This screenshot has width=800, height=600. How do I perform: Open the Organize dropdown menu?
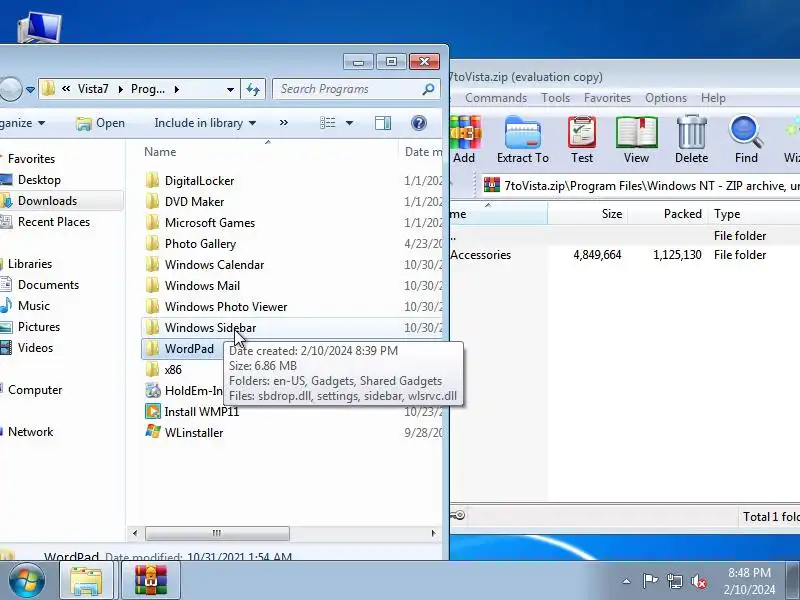pyautogui.click(x=22, y=123)
